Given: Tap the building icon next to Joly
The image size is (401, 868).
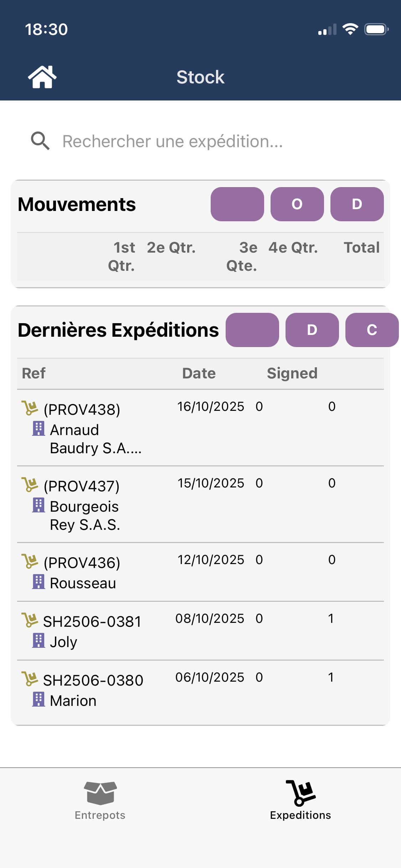Looking at the screenshot, I should tap(38, 641).
